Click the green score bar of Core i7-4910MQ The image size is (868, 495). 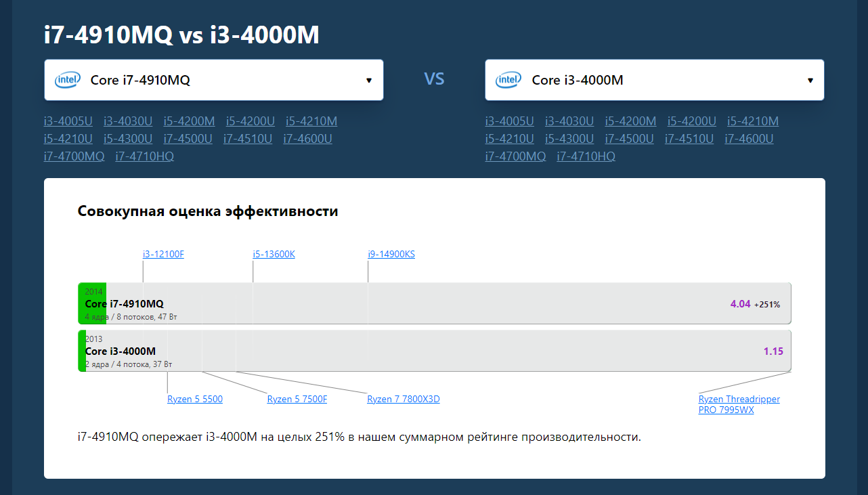[92, 303]
